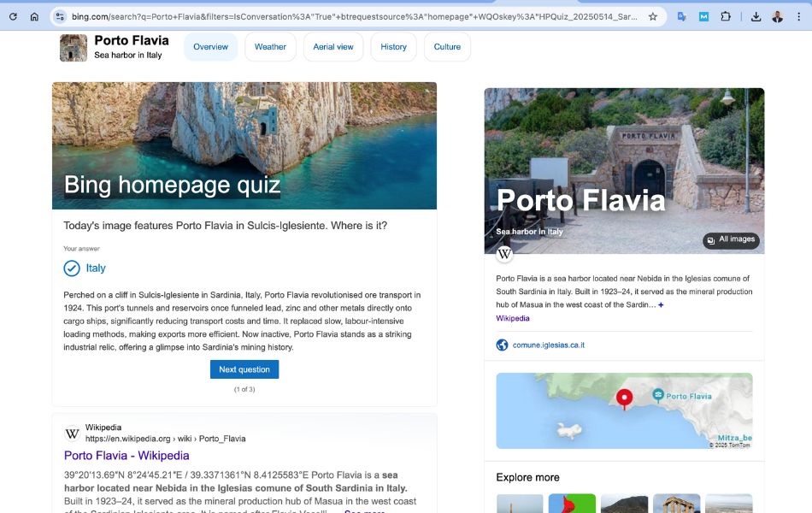Open site information icon in address bar
Screen dimensions: 812x513
pos(60,16)
